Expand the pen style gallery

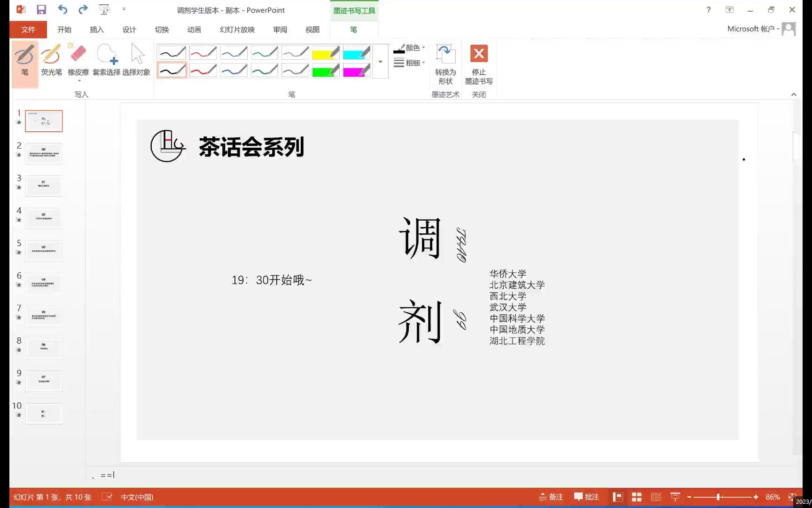[x=380, y=61]
